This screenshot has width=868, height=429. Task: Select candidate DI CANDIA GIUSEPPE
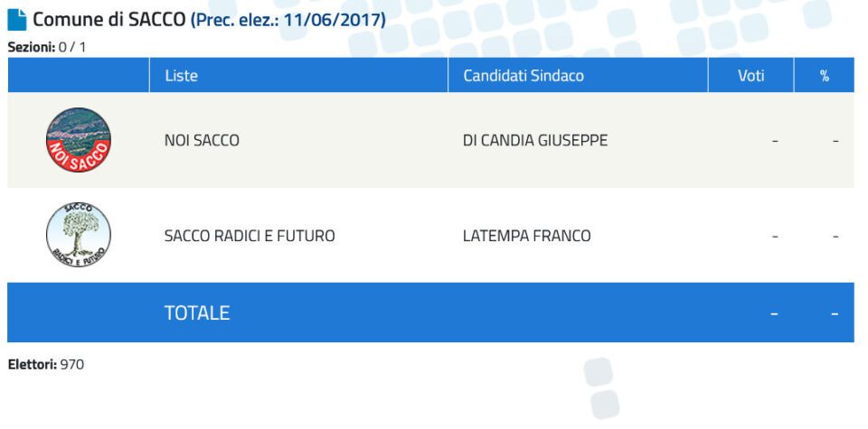(535, 140)
